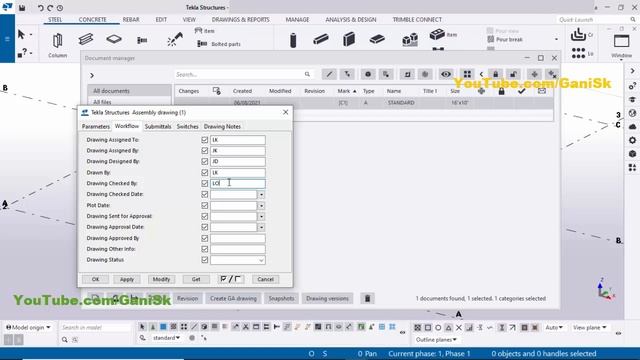
Task: Click the settings gear in right side panel
Action: [x=632, y=140]
